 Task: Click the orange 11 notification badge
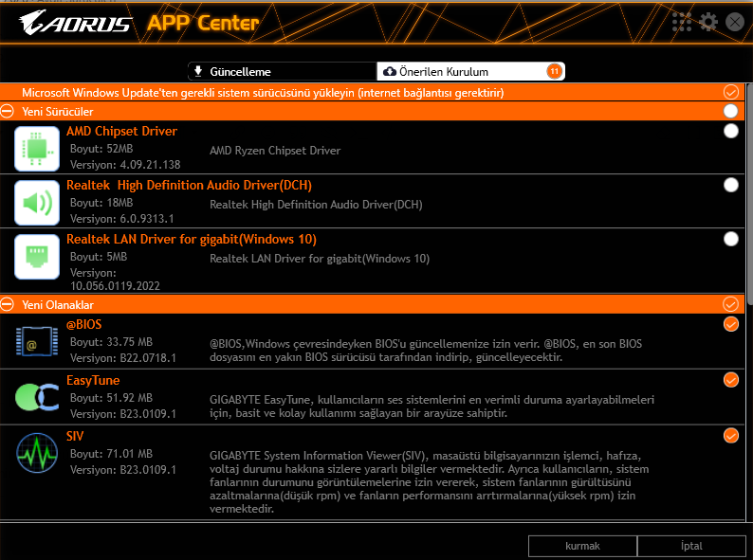point(554,71)
